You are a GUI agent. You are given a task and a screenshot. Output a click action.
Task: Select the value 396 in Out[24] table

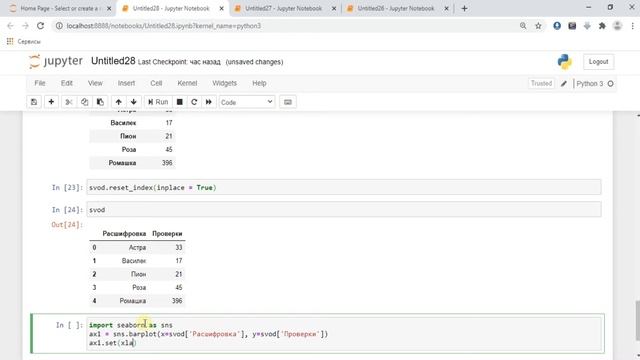coord(177,301)
